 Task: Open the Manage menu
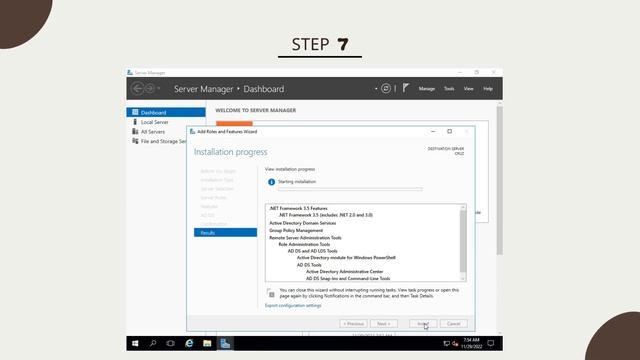tap(427, 89)
